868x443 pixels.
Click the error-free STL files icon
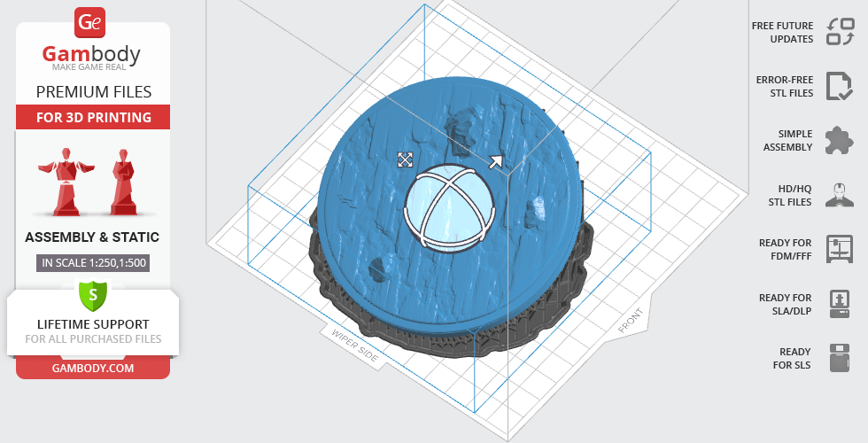click(839, 86)
